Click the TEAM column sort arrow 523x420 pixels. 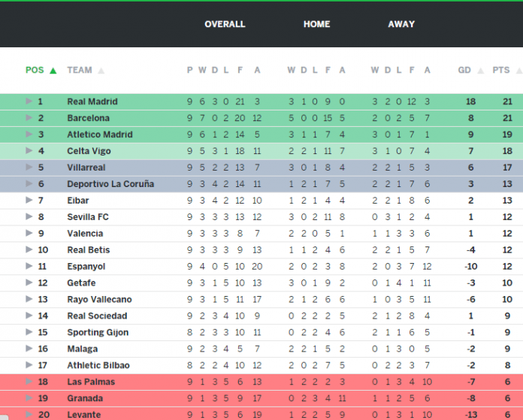(x=101, y=71)
